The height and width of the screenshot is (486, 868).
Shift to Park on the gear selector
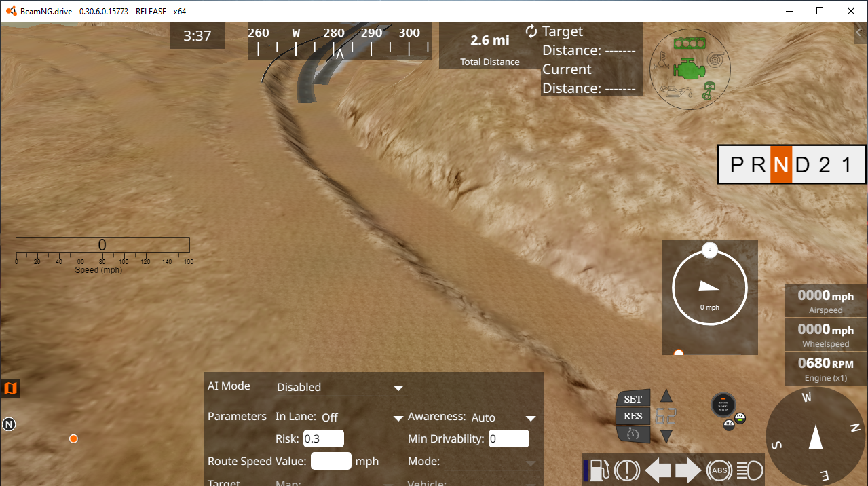(x=738, y=164)
